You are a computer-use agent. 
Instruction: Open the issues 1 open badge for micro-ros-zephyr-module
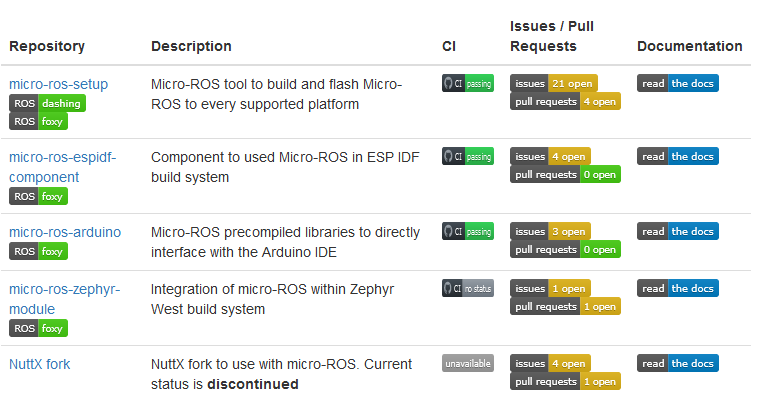(x=550, y=288)
